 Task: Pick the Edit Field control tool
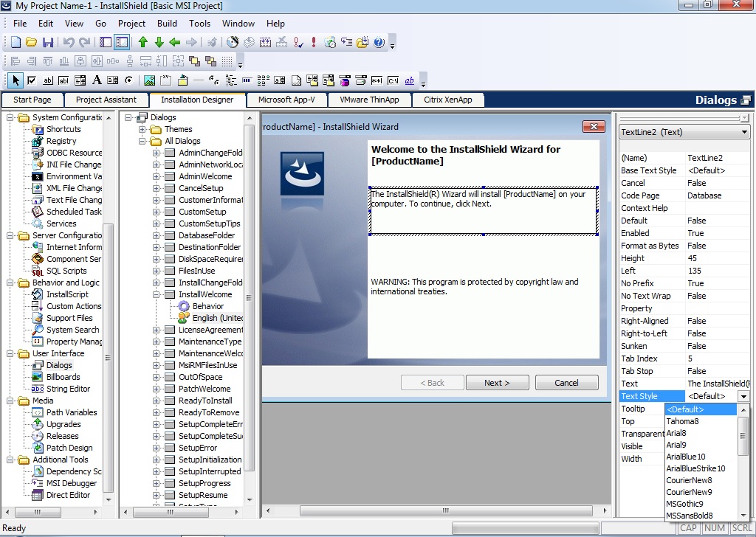63,80
